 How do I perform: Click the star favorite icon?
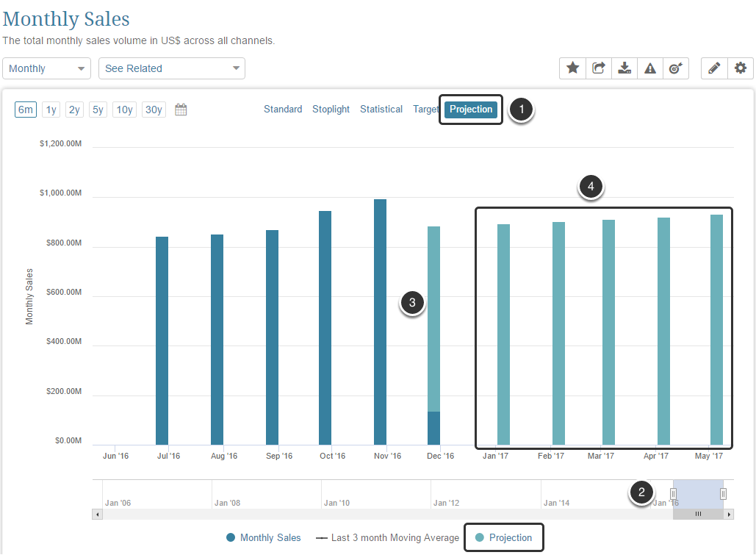573,68
